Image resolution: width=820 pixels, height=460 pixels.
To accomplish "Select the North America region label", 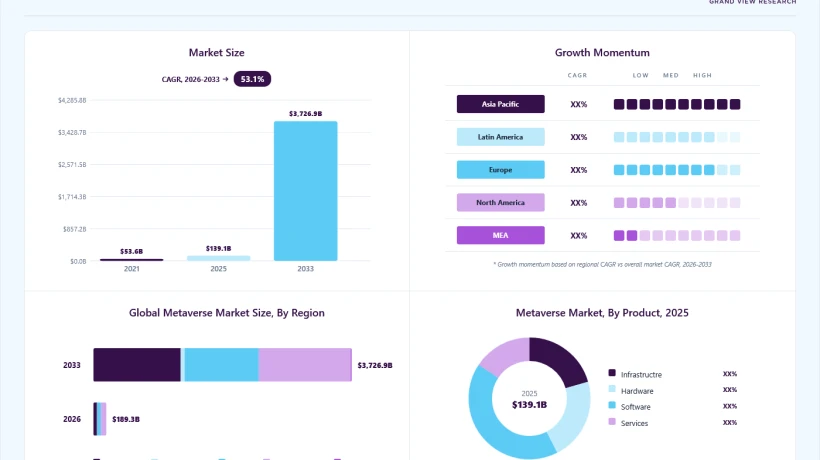I will point(500,202).
